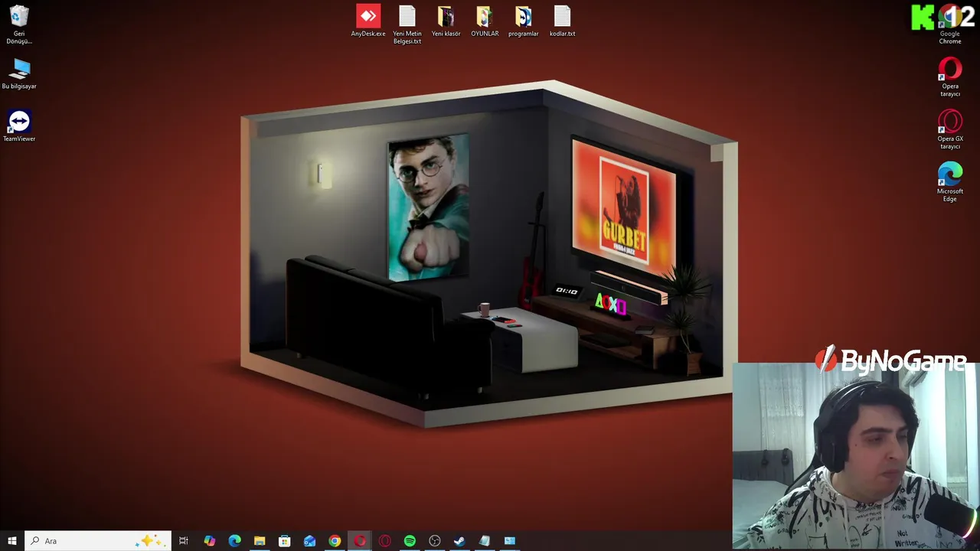This screenshot has width=980, height=551.
Task: Select the OYUNLAR folder on desktop
Action: [x=485, y=21]
